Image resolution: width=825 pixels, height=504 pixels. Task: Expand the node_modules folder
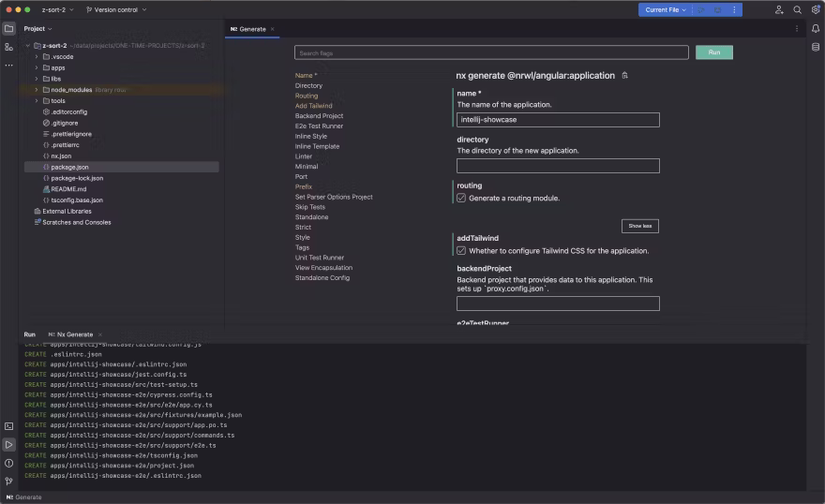click(x=36, y=90)
